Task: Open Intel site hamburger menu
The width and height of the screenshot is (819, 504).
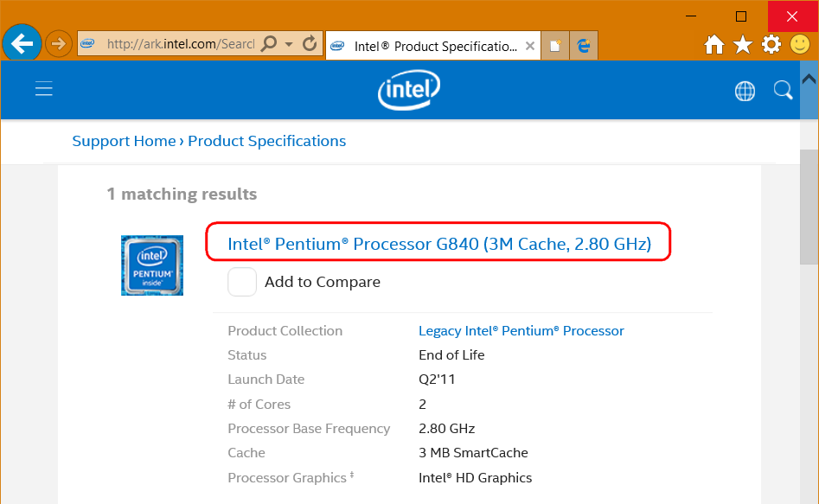Action: (44, 89)
